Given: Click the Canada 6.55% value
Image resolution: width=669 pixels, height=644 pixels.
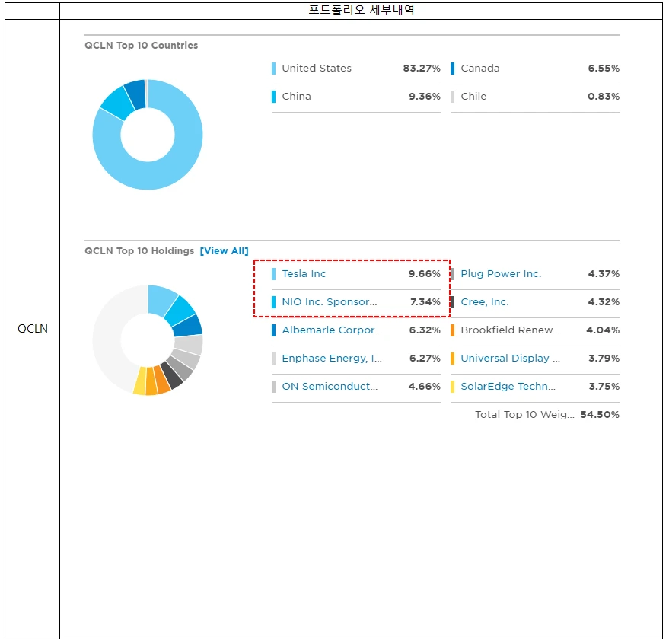Looking at the screenshot, I should 604,69.
